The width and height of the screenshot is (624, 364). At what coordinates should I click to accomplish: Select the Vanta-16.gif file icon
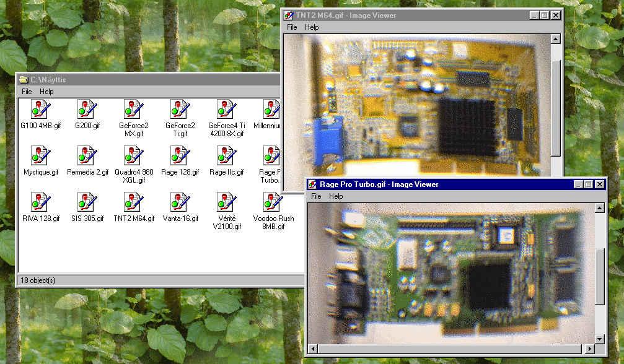pyautogui.click(x=180, y=202)
